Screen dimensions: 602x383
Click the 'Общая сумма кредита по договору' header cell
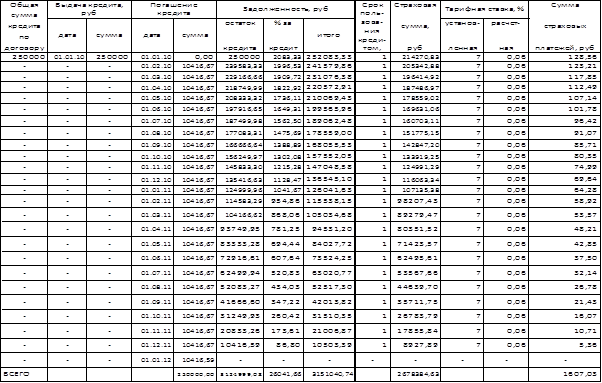(24, 26)
